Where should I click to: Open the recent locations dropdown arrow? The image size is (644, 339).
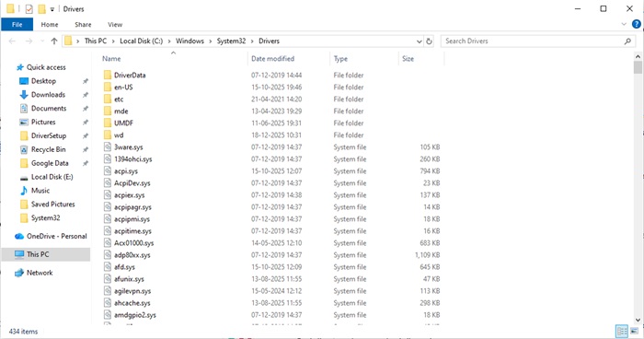tap(42, 41)
